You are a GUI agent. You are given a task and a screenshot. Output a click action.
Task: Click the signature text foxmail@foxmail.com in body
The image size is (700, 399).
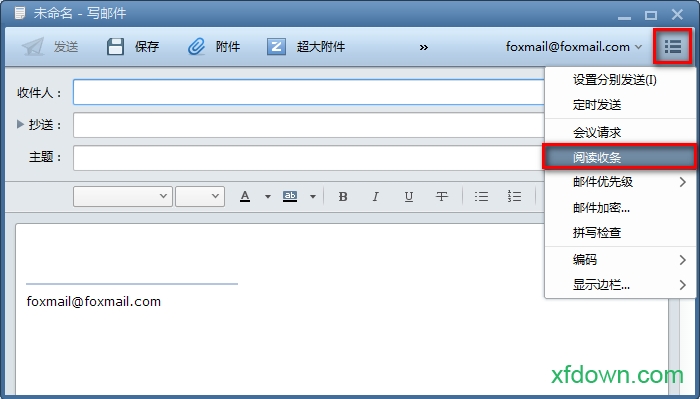click(x=94, y=302)
